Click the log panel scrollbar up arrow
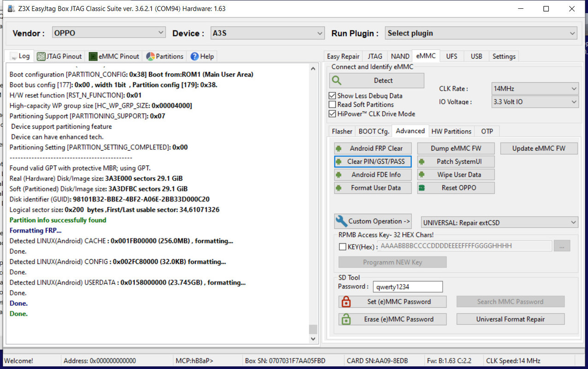The height and width of the screenshot is (369, 588). pyautogui.click(x=313, y=68)
